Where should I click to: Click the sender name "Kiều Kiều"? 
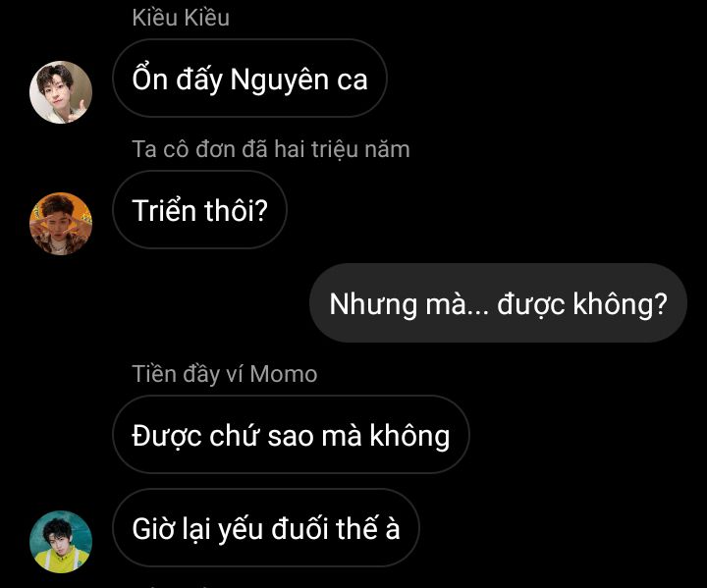point(181,18)
